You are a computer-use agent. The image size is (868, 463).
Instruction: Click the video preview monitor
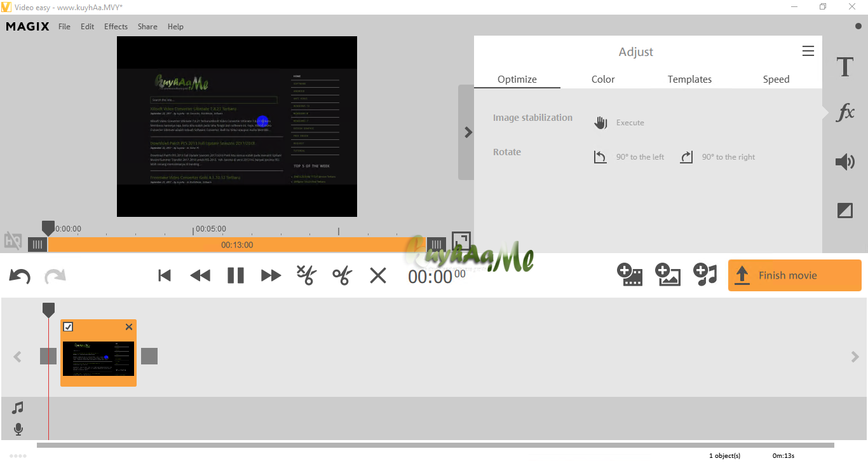237,127
